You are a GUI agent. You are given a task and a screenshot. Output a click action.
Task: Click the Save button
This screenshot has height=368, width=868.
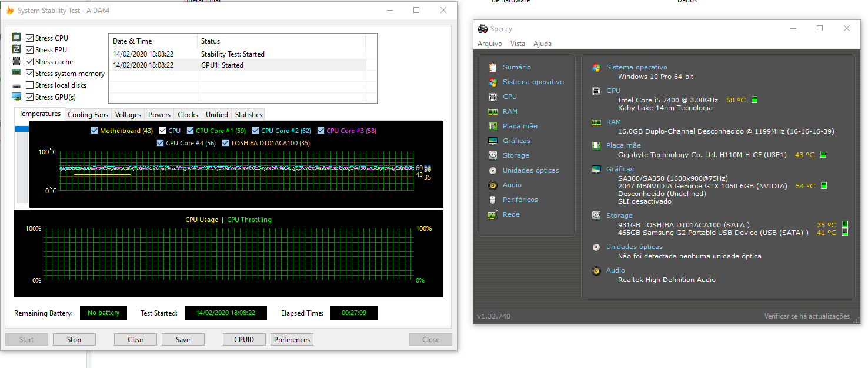(x=183, y=339)
